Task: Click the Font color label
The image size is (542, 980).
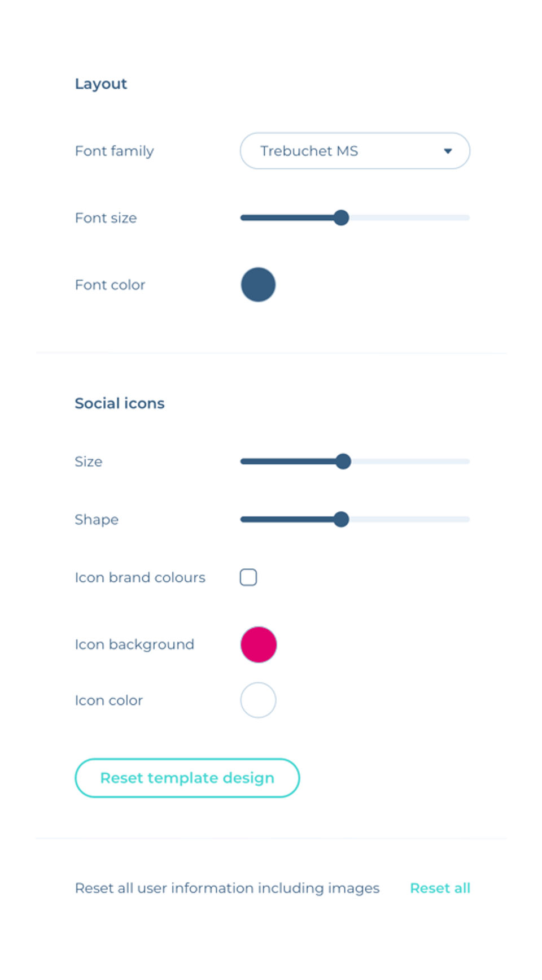Action: [110, 285]
